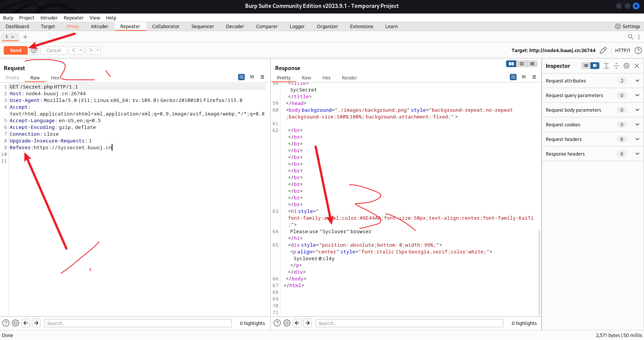
Task: Open Repeater tab options menu dots
Action: [x=639, y=37]
